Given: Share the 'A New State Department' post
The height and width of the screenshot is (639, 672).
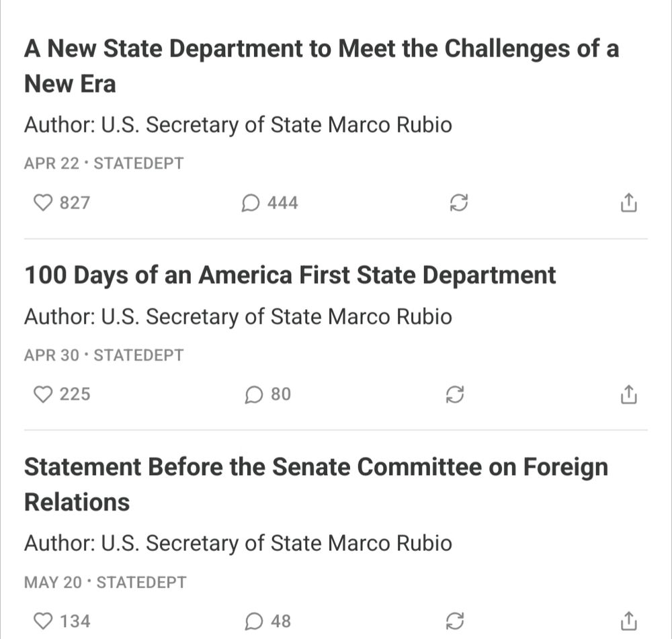Looking at the screenshot, I should [x=629, y=203].
